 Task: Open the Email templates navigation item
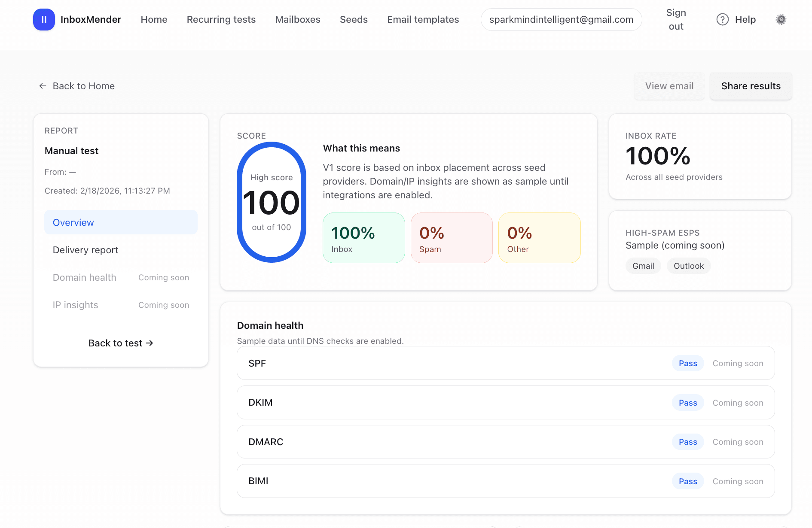423,19
